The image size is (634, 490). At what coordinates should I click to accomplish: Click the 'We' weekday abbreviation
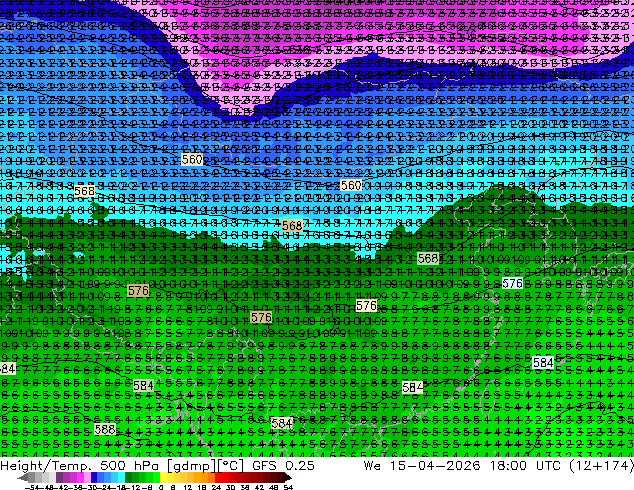[x=372, y=466]
